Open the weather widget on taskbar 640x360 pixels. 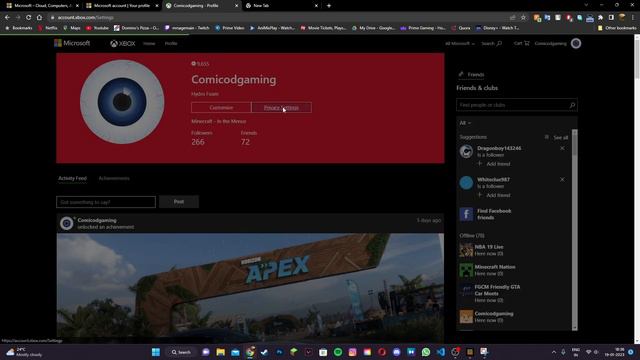point(24,352)
